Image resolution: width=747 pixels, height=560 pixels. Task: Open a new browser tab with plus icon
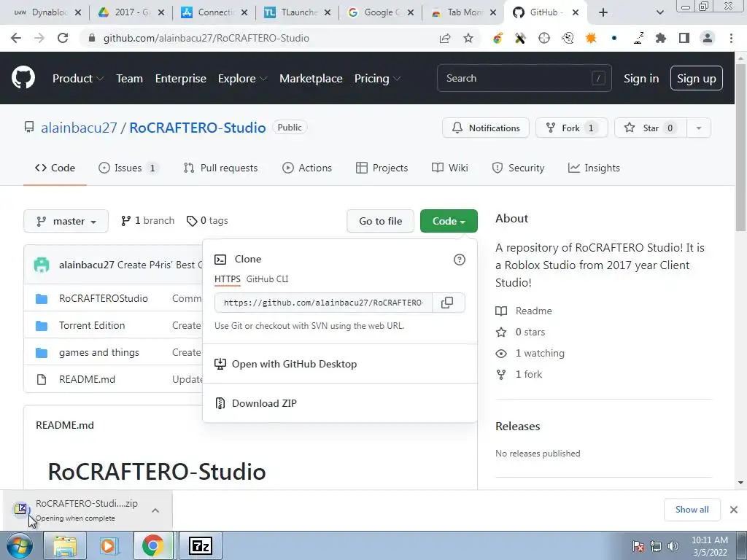603,12
